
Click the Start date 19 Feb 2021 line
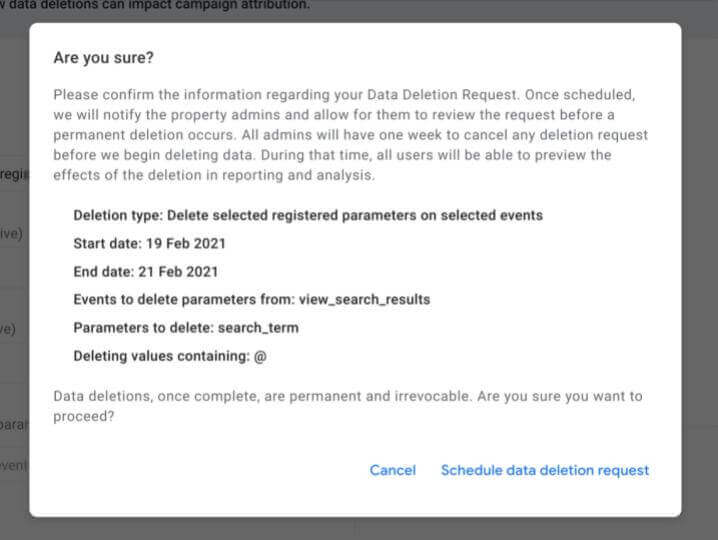click(x=149, y=243)
